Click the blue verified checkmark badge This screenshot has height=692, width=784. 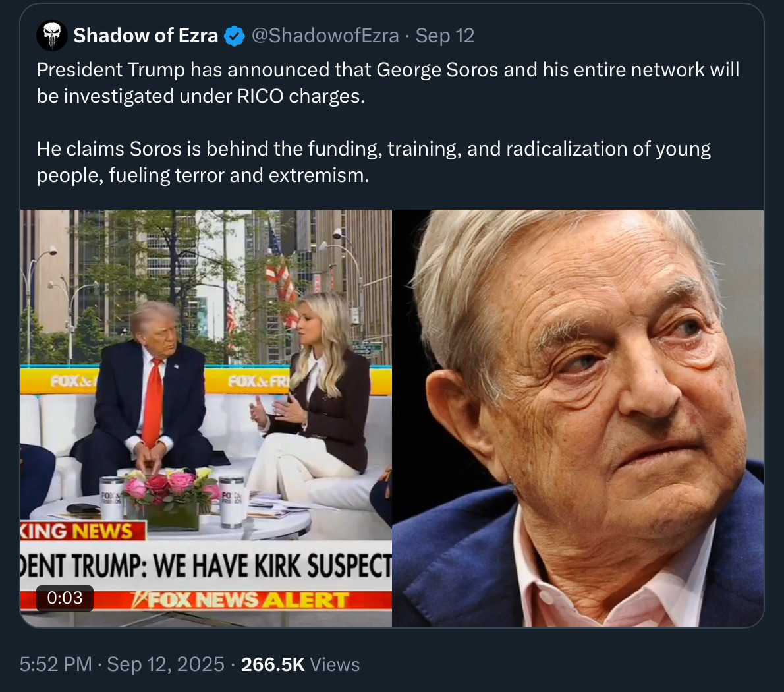tap(235, 36)
